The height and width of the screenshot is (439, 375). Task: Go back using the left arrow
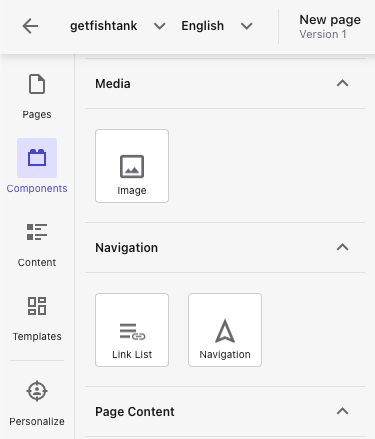pyautogui.click(x=30, y=26)
